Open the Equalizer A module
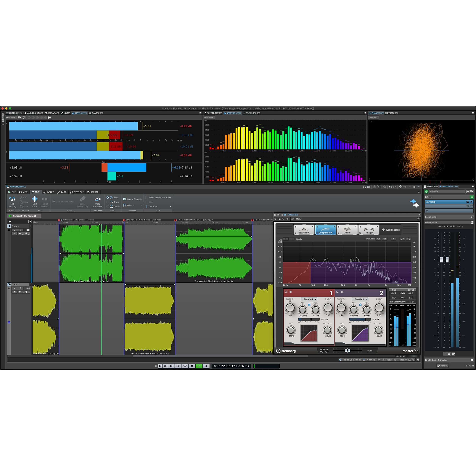Image resolution: width=476 pixels, height=476 pixels. (x=304, y=230)
